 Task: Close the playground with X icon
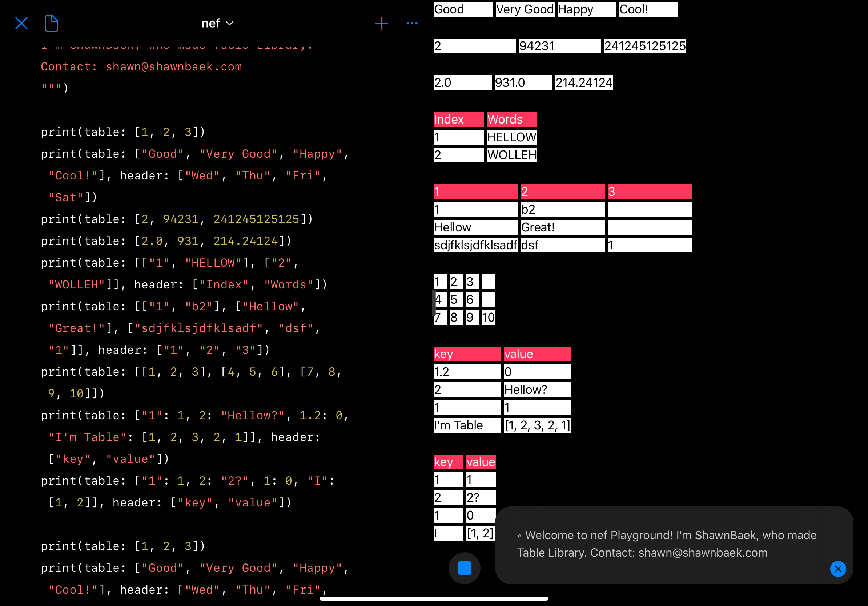pos(21,23)
